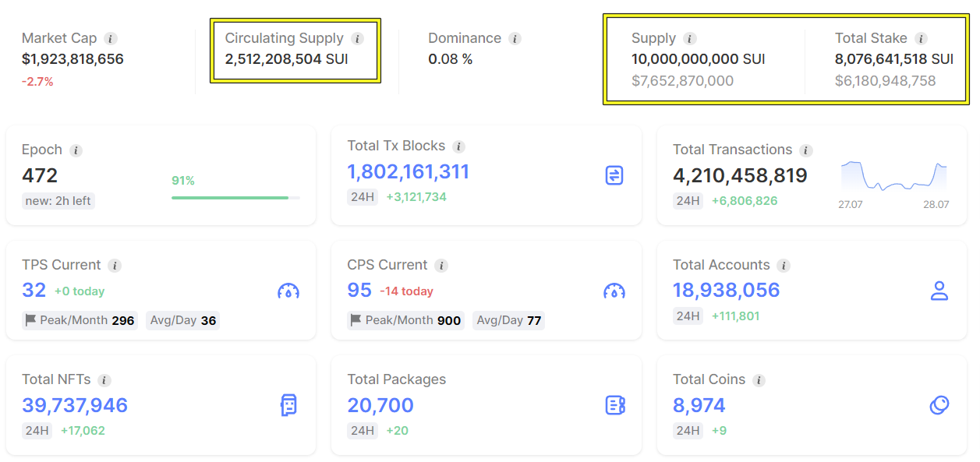980x462 pixels.
Task: Open info tooltip for Dominance
Action: pos(515,38)
